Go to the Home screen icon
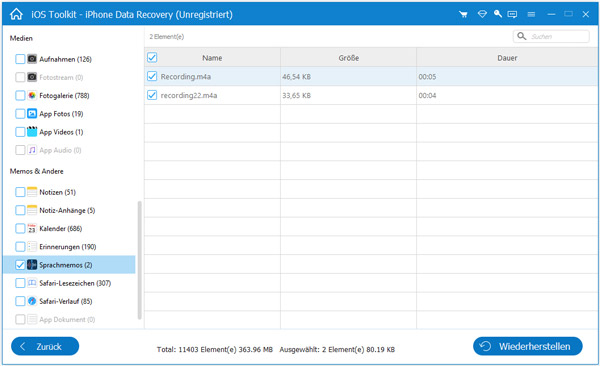Screen dimensions: 600x366 16,14
